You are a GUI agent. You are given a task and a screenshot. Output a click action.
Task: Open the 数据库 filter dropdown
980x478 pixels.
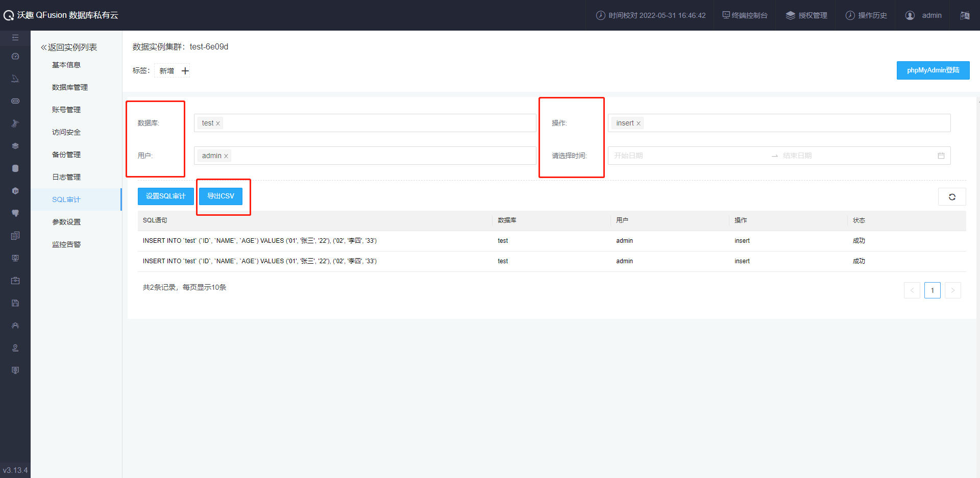tap(378, 123)
